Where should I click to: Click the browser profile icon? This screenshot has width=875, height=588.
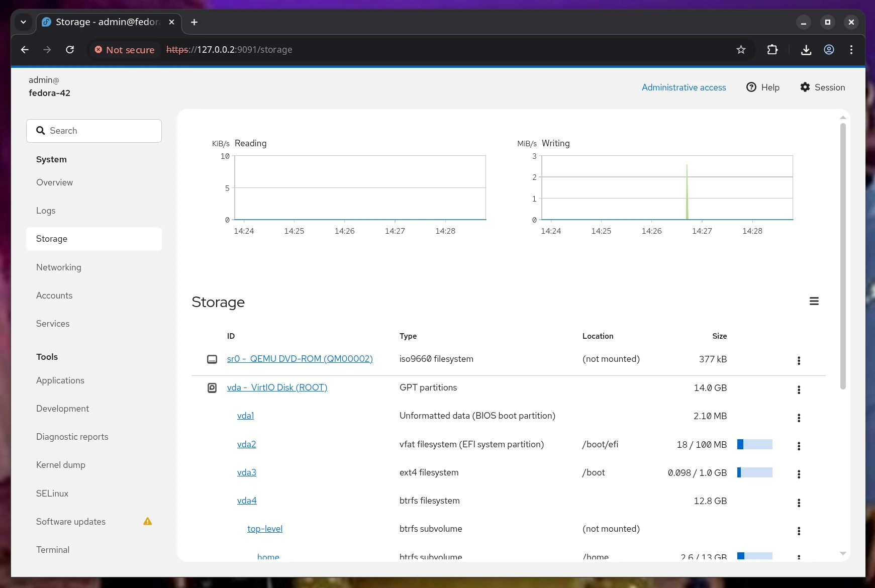(x=829, y=49)
